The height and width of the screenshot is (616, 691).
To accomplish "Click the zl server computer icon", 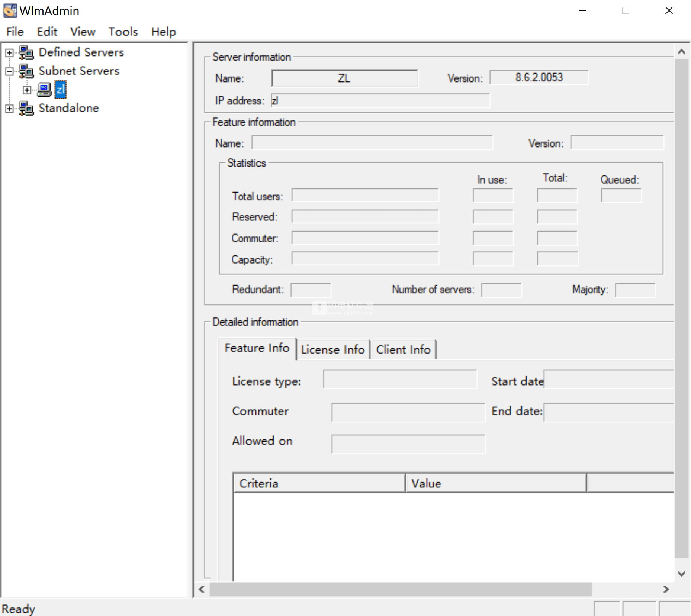I will (44, 90).
